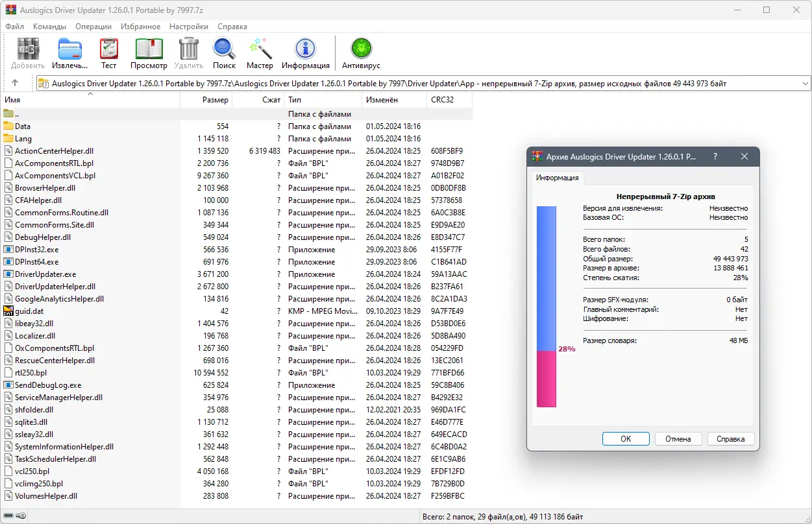The height and width of the screenshot is (524, 812).
Task: Sort by the Имя column header
Action: tap(90, 100)
